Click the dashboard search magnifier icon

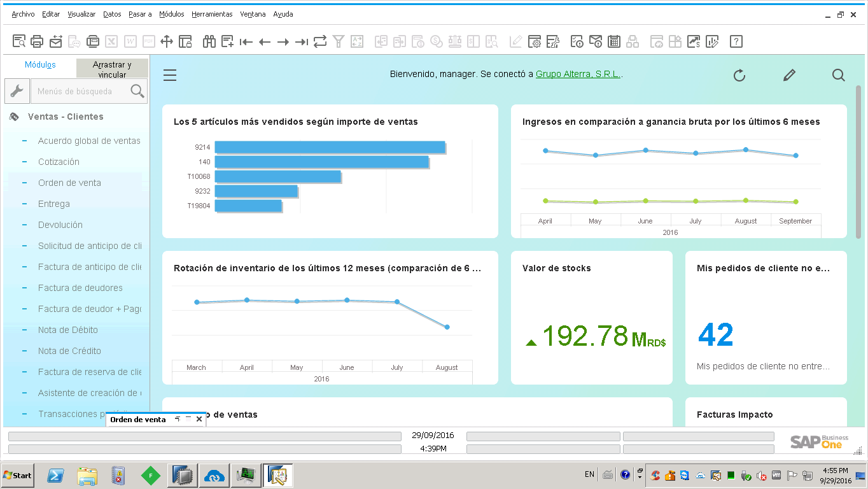pyautogui.click(x=839, y=75)
